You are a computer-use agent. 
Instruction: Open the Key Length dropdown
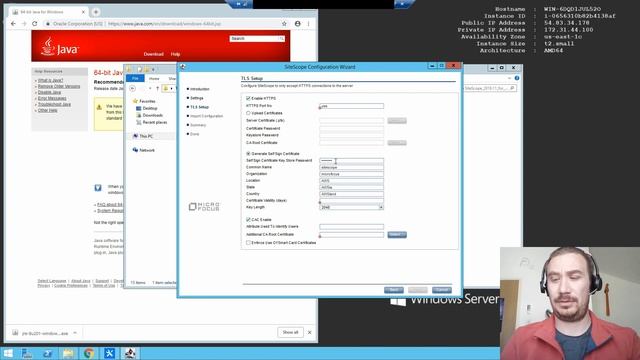pyautogui.click(x=381, y=207)
